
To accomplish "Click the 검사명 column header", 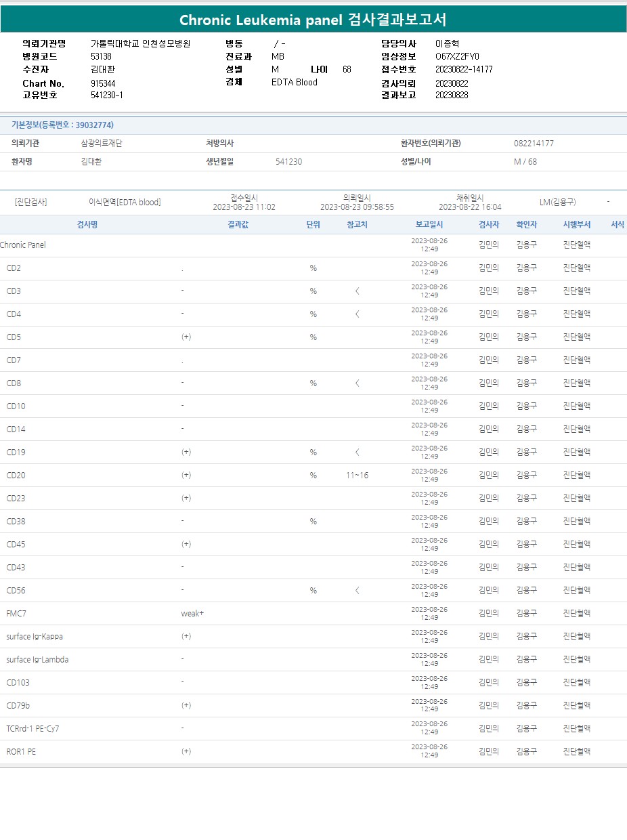I will (x=87, y=225).
